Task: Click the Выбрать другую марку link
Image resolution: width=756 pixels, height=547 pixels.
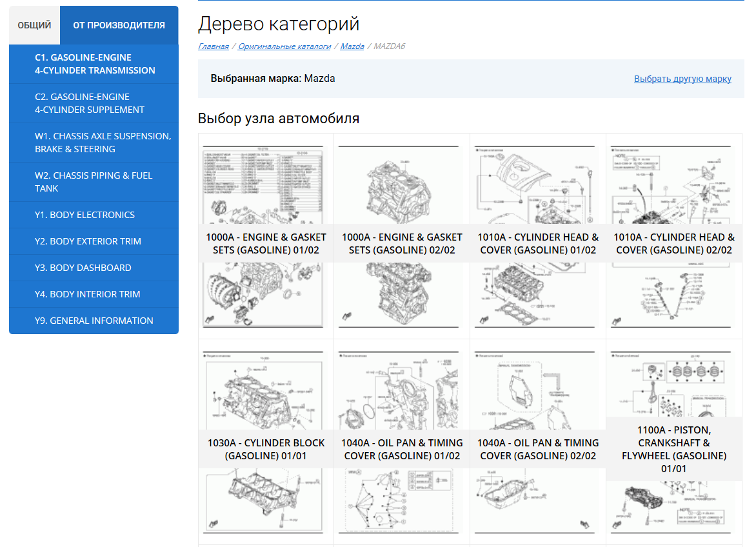Action: [682, 79]
